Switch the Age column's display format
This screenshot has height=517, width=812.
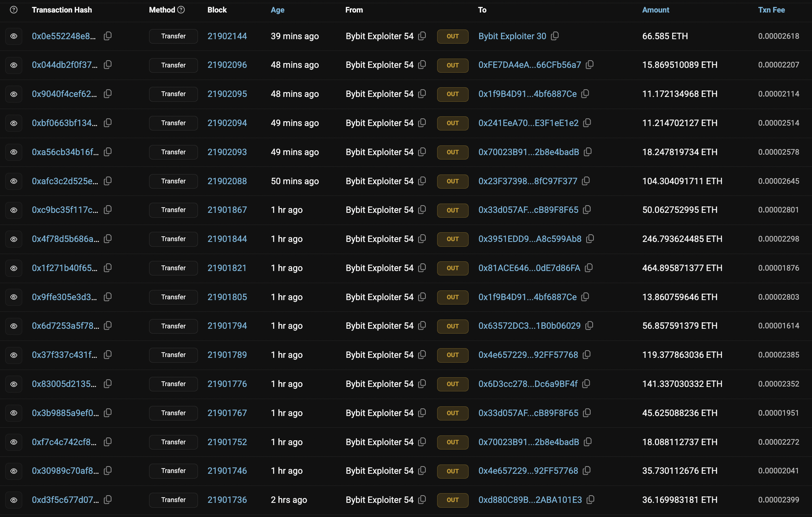(278, 10)
